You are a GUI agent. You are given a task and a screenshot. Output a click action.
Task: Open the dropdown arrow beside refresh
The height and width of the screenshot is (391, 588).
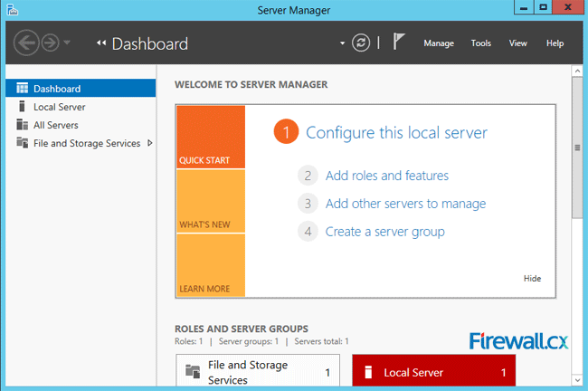click(342, 43)
